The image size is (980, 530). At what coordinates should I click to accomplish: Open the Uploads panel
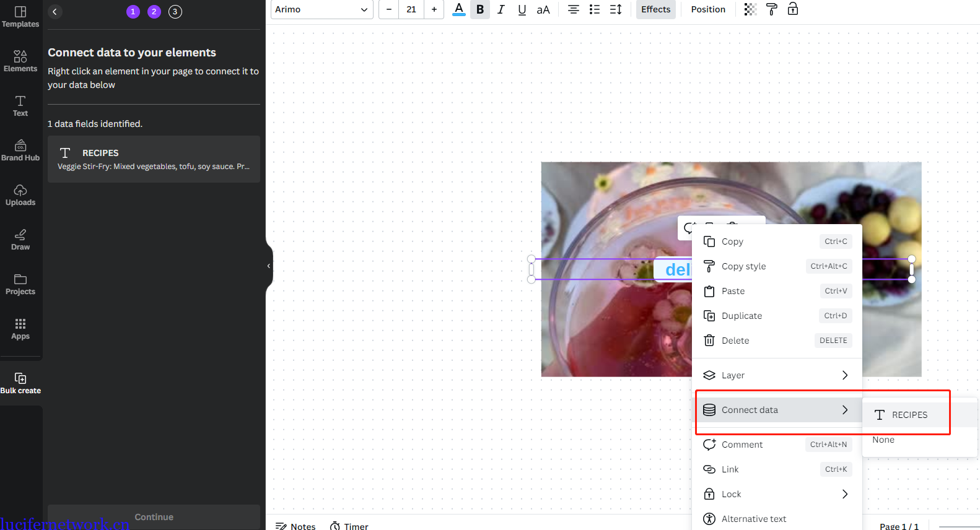click(20, 195)
